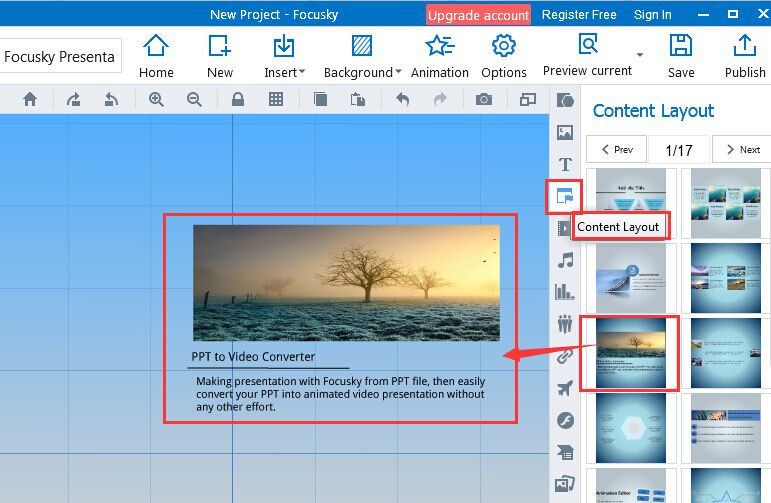The image size is (771, 503).
Task: Select the curved arrow single photo layout thumbnail
Action: coord(631,278)
